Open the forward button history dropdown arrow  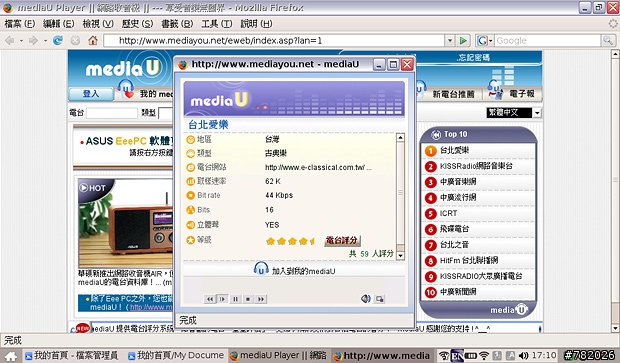click(45, 40)
